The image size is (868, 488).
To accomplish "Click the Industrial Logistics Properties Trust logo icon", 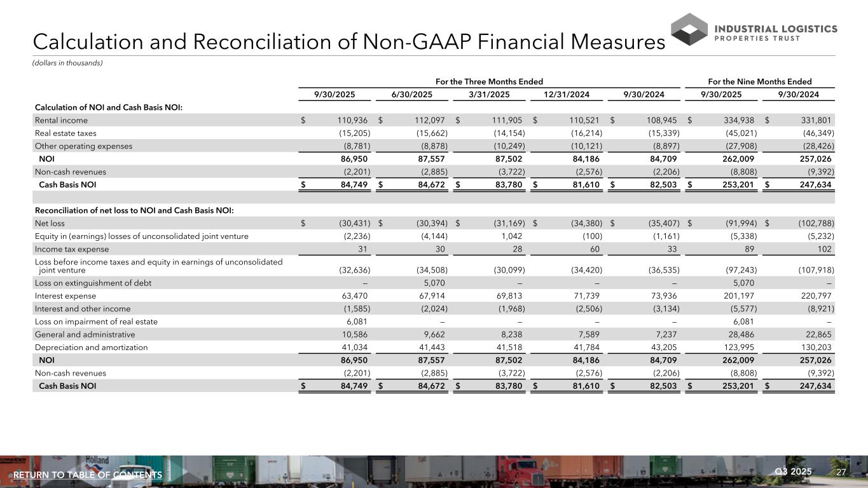I will [689, 29].
